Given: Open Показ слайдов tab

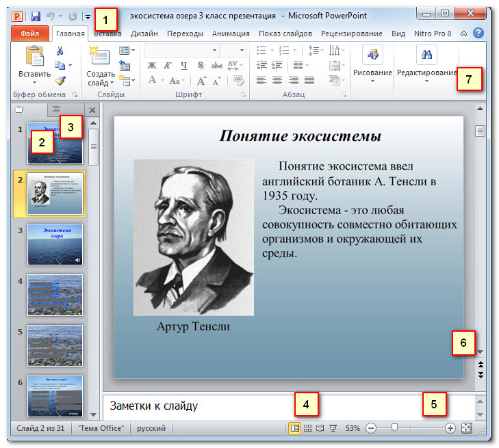Looking at the screenshot, I should click(285, 34).
